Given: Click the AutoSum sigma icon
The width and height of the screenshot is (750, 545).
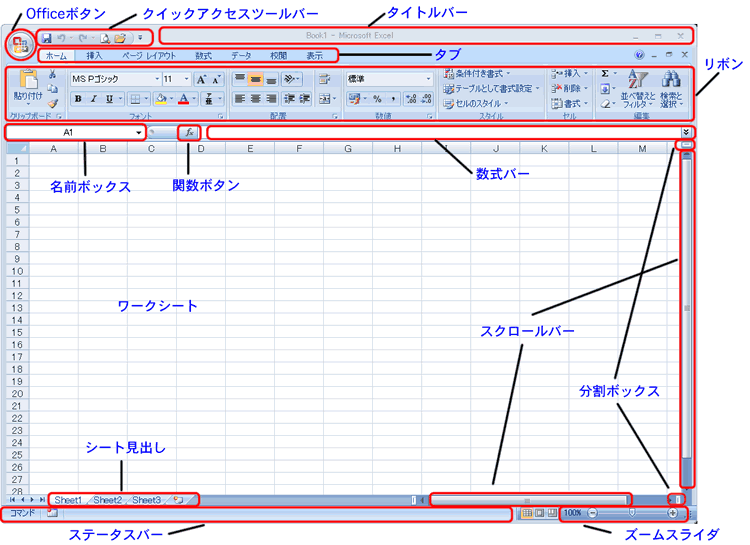Looking at the screenshot, I should tap(605, 74).
